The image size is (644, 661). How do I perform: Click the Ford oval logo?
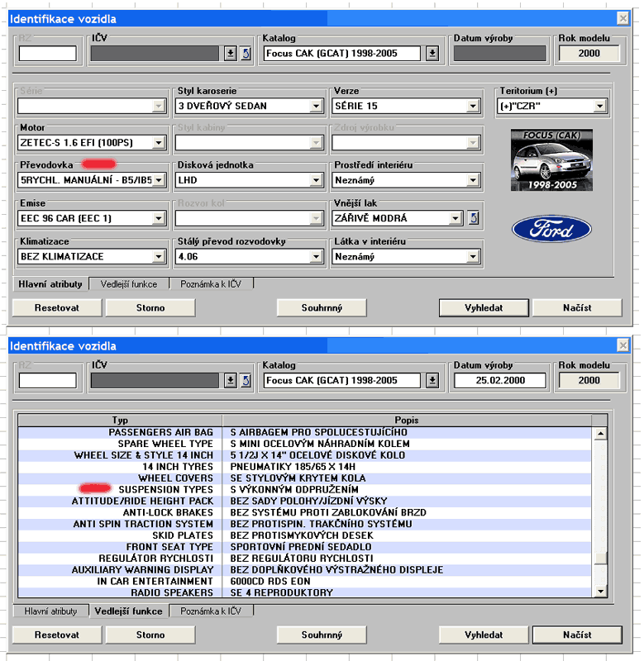(x=551, y=228)
